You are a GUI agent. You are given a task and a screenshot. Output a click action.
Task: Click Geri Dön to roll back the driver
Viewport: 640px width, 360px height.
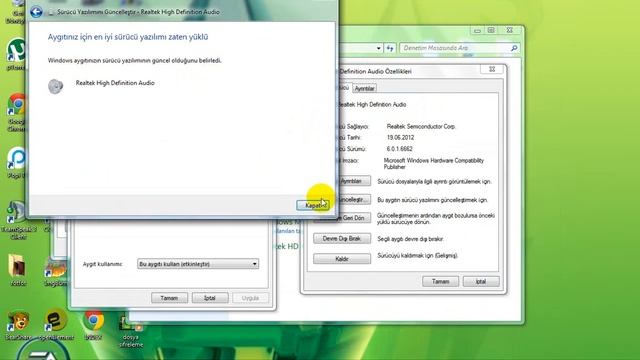pos(353,218)
